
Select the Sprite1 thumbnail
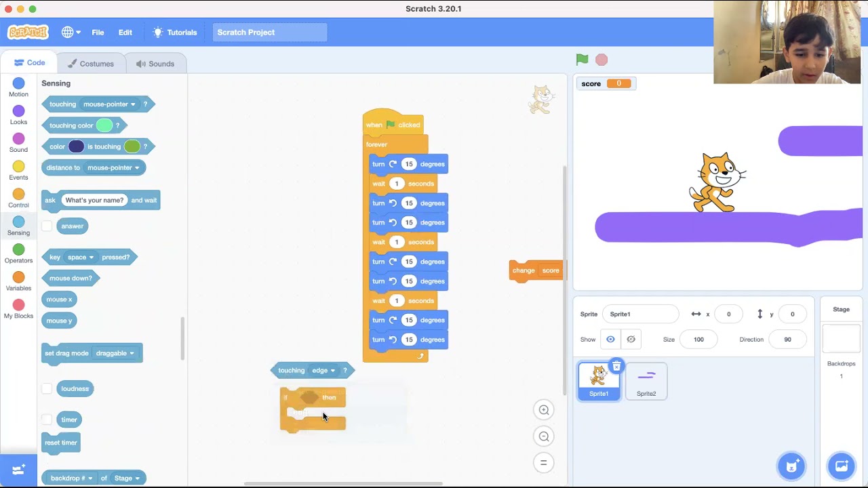[599, 382]
